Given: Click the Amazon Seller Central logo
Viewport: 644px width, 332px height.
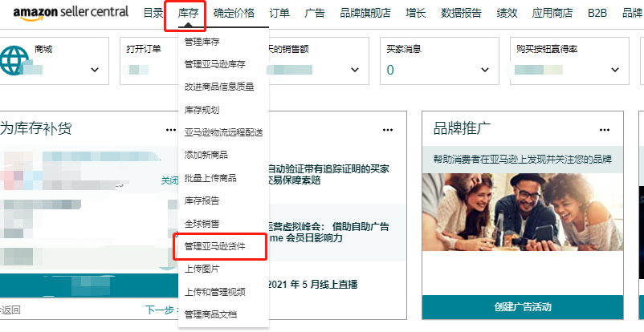Looking at the screenshot, I should (71, 12).
